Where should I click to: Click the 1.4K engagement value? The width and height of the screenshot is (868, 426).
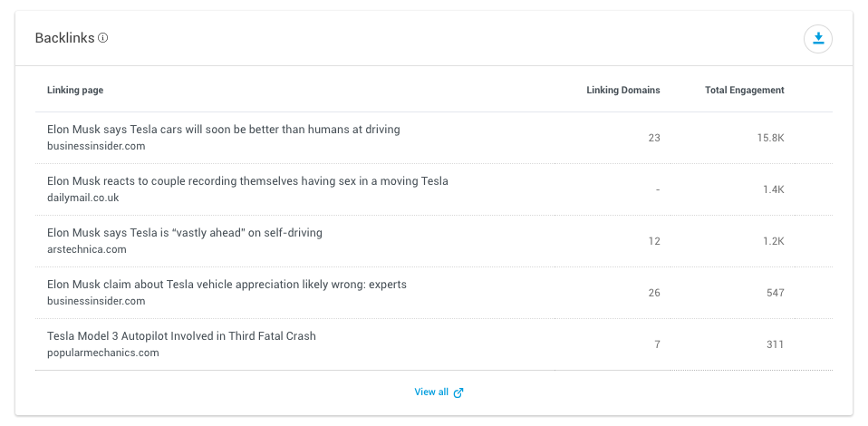pyautogui.click(x=773, y=189)
